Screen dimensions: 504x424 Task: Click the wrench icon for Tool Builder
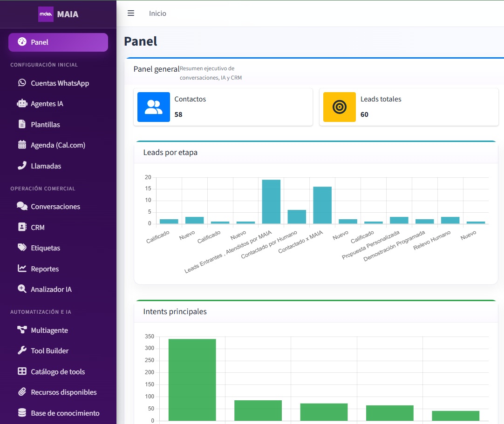click(22, 350)
